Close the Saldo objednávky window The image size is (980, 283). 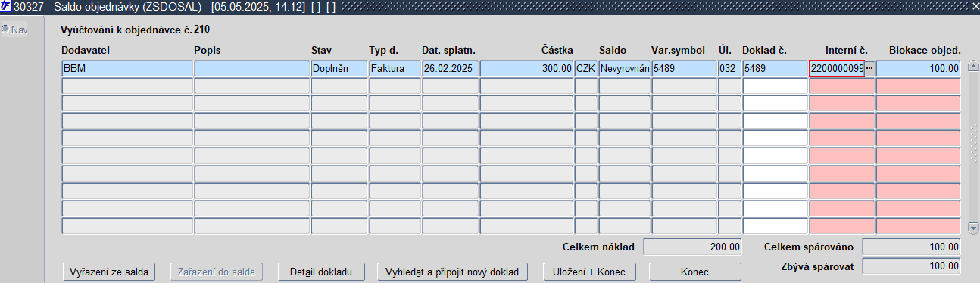pyautogui.click(x=973, y=6)
